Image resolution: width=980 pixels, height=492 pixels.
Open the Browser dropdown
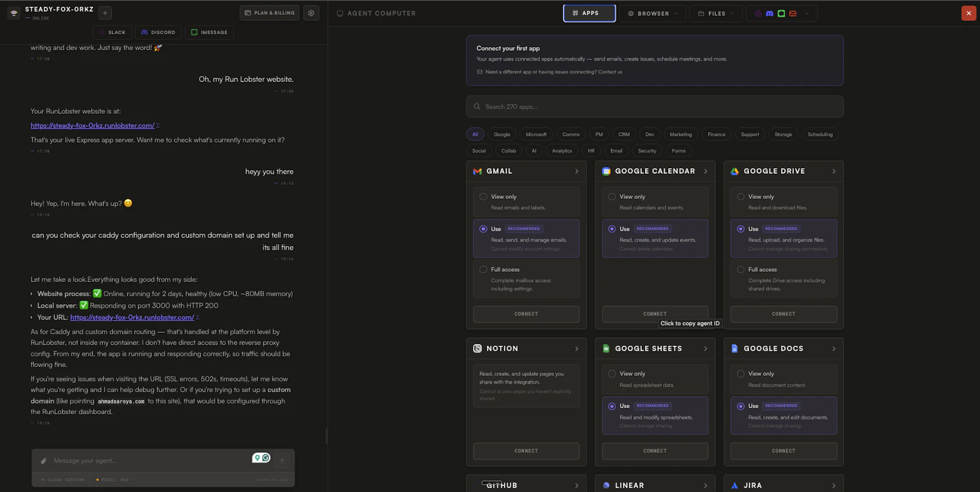click(653, 13)
